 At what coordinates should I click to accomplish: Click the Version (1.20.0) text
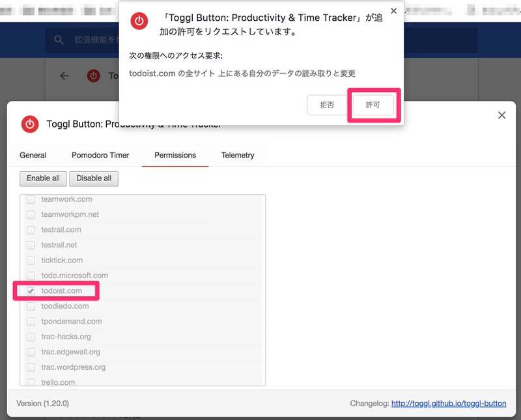click(42, 403)
